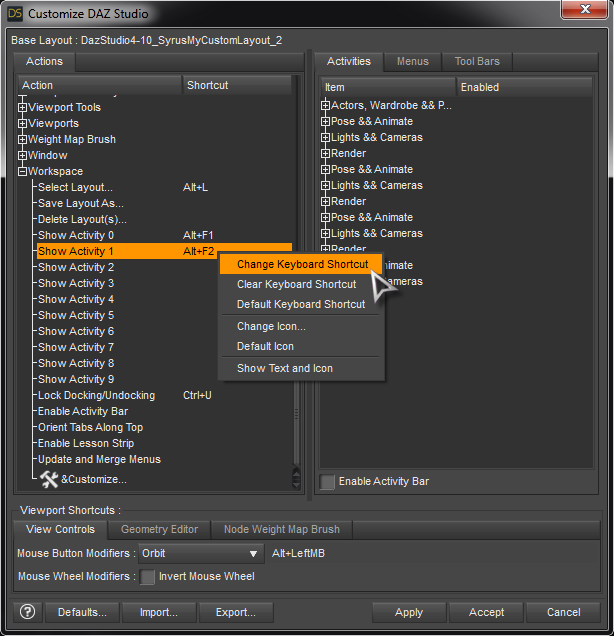
Task: Close the Customize DAZ Studio dialog
Action: [584, 9]
